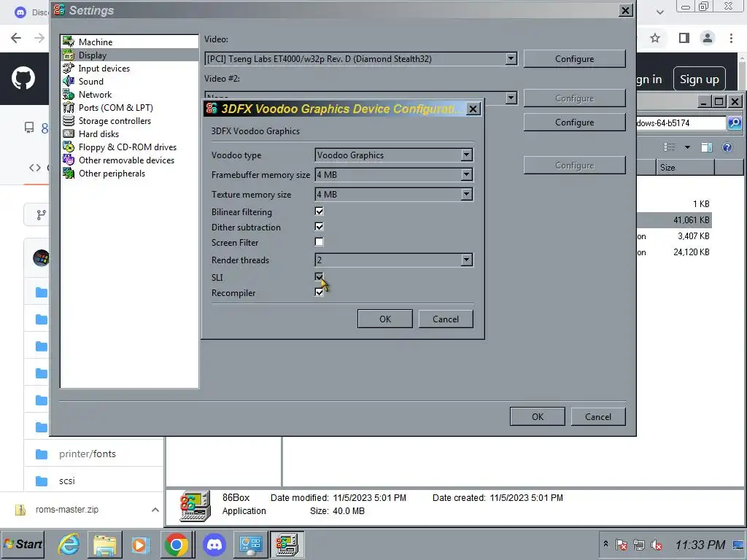Show hidden tray icons arrow
Image resolution: width=747 pixels, height=560 pixels.
[605, 543]
